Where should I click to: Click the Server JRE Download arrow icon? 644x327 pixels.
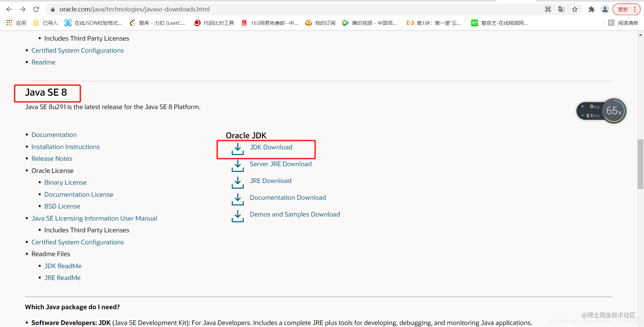click(238, 166)
